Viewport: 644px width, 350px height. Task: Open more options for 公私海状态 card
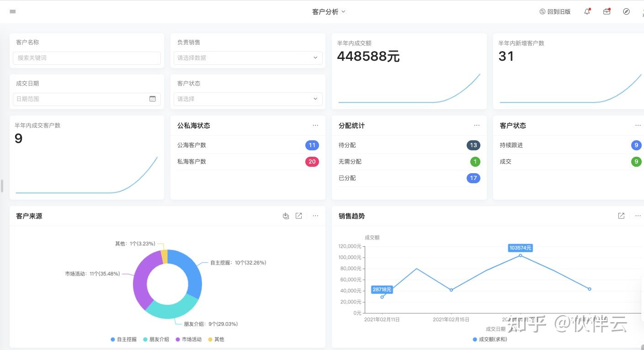(315, 125)
